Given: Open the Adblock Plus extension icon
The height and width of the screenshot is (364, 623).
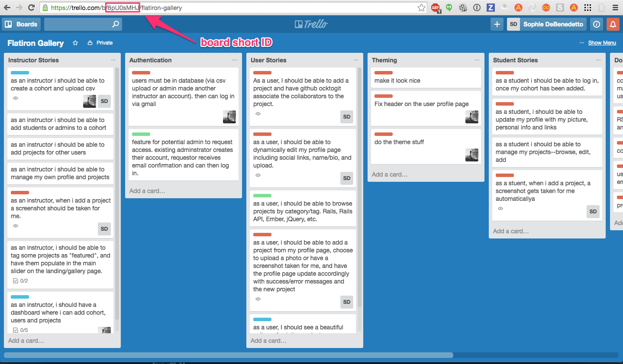Looking at the screenshot, I should tap(436, 7).
